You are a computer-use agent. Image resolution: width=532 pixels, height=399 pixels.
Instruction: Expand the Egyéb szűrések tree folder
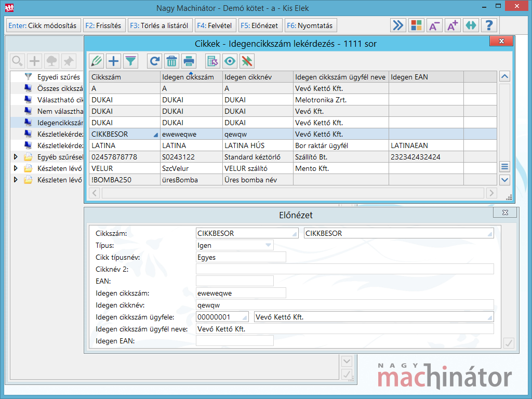tap(16, 156)
